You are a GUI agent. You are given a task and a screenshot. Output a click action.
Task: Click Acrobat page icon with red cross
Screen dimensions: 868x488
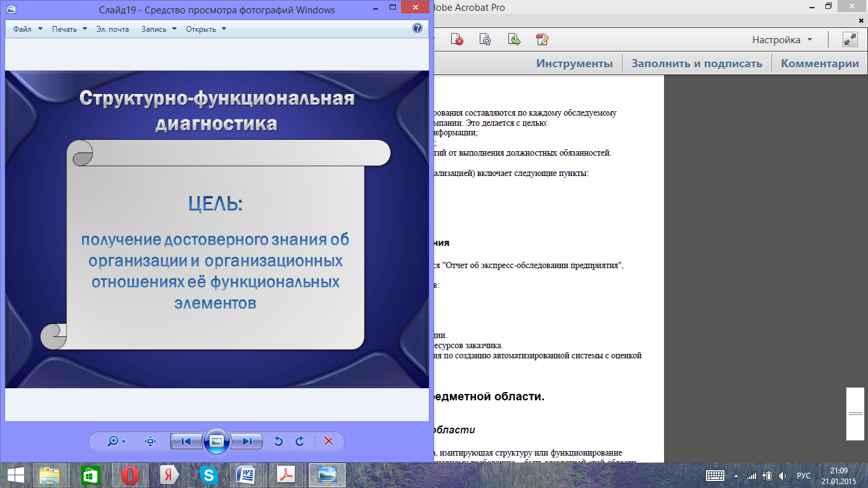click(x=457, y=39)
